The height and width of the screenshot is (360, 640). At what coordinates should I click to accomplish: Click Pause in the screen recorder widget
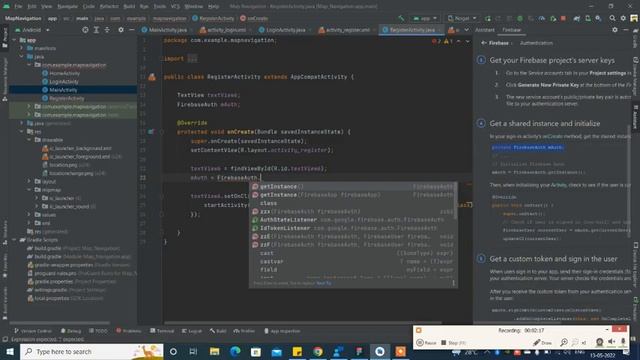point(426,343)
